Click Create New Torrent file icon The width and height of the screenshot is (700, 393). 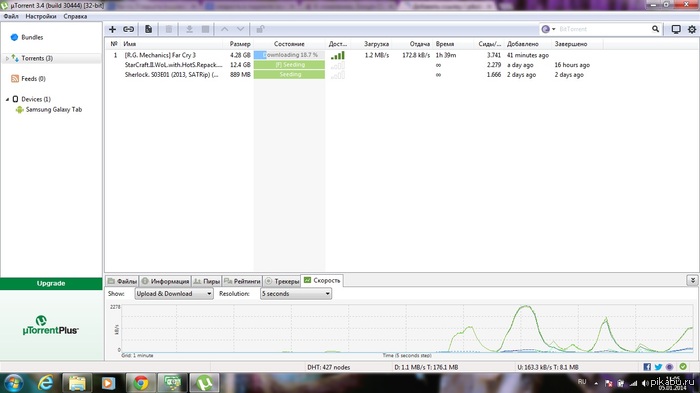(x=148, y=29)
